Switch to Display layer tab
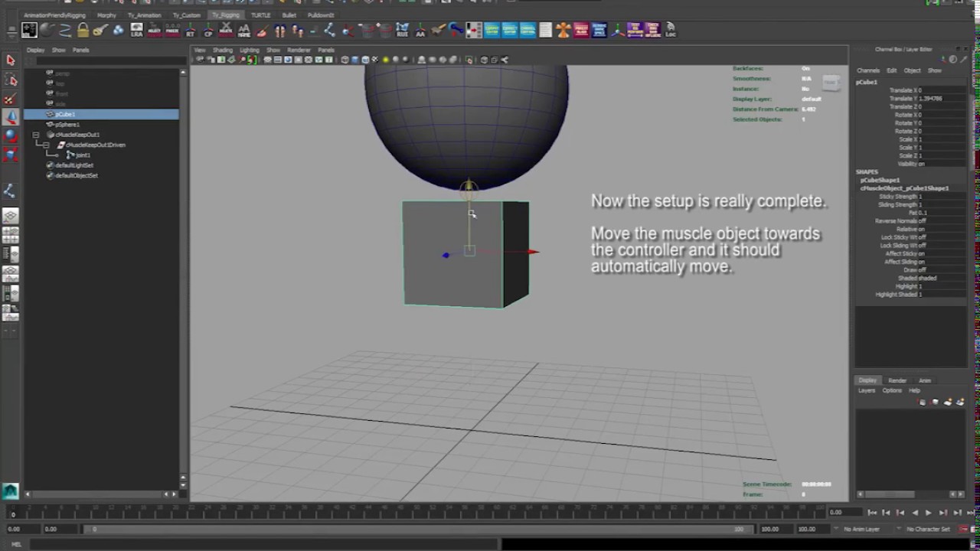980x551 pixels. [x=867, y=380]
